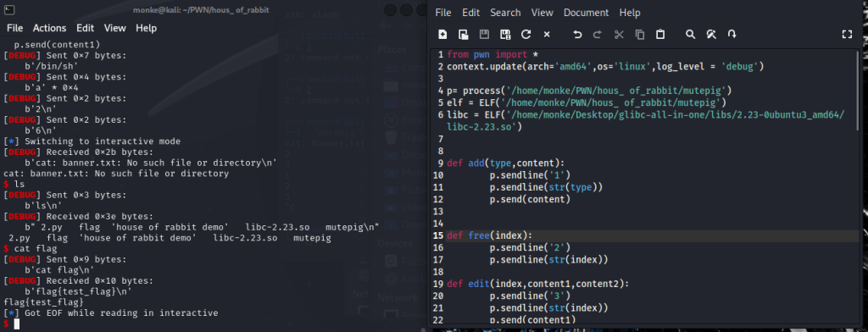Click the '$ cat flag' command in the terminal
The width and height of the screenshot is (868, 332).
pyautogui.click(x=30, y=249)
